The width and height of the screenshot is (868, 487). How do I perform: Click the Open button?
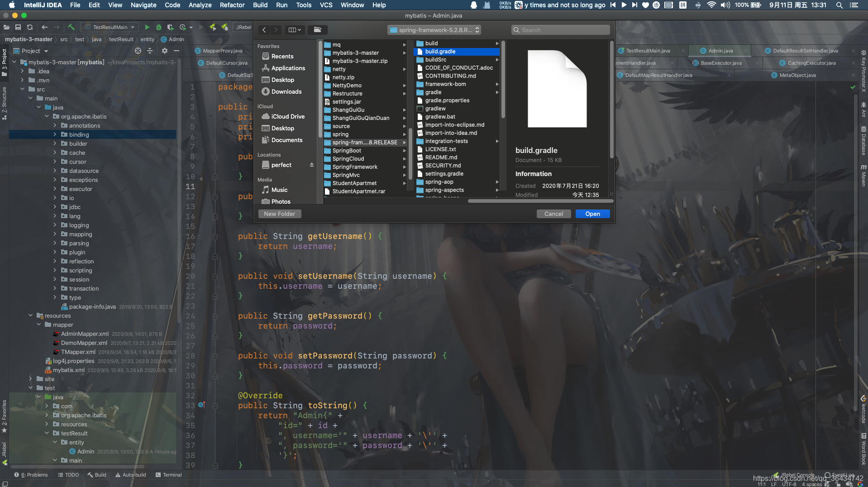592,214
